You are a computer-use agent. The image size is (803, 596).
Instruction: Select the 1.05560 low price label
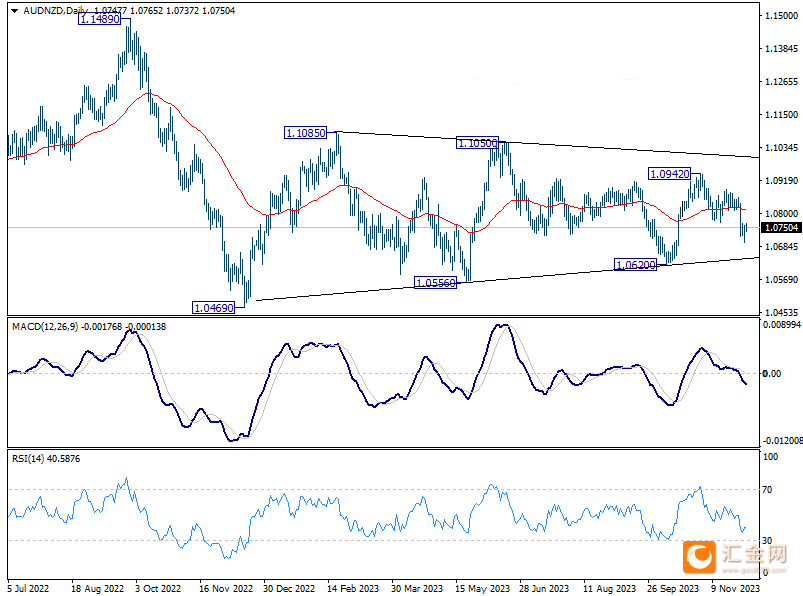click(x=435, y=283)
